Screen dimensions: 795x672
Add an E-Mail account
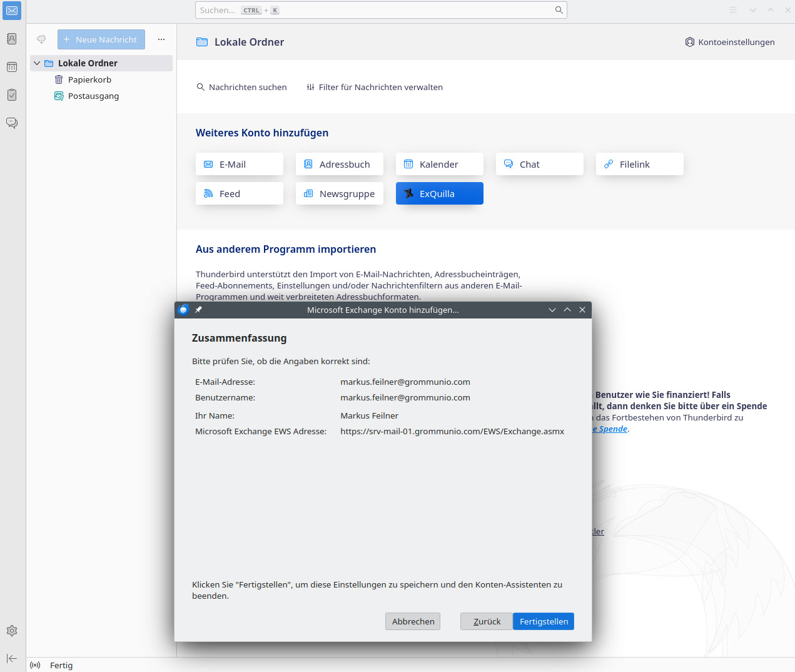click(x=240, y=164)
